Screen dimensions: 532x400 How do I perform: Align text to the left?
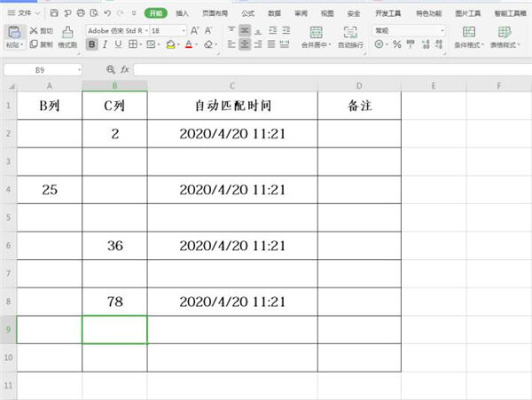click(x=231, y=44)
